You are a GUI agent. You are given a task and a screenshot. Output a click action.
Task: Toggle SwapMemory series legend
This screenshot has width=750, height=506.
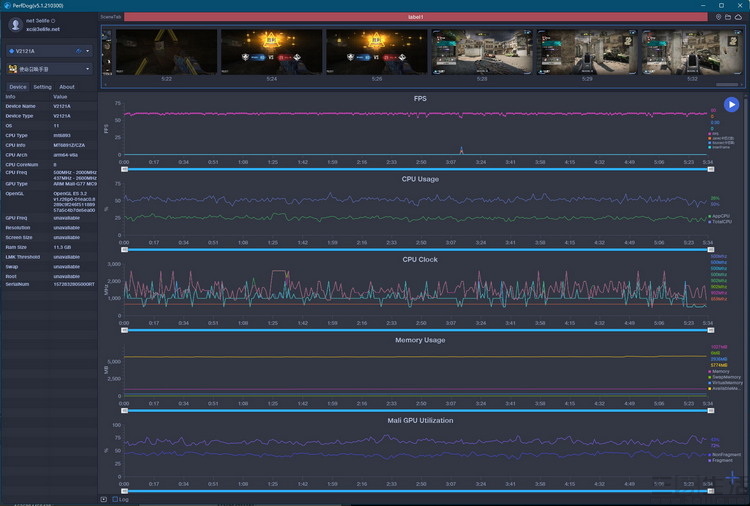coord(724,377)
